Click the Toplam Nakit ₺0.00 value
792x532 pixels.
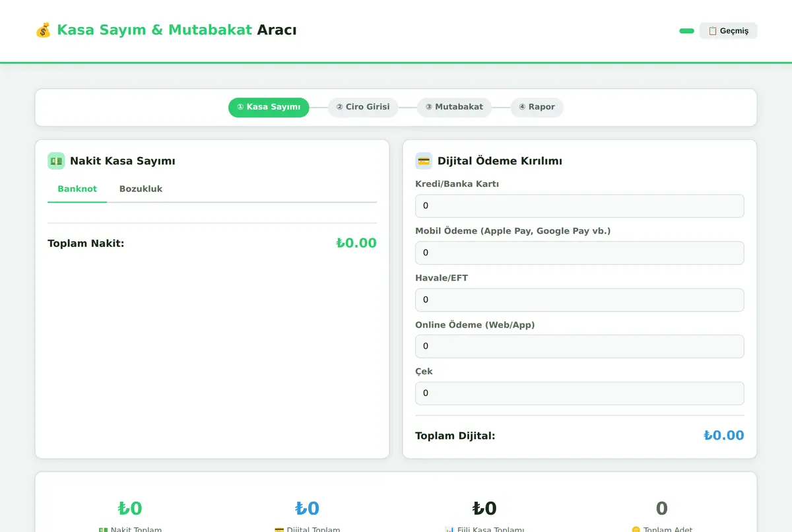pyautogui.click(x=356, y=243)
